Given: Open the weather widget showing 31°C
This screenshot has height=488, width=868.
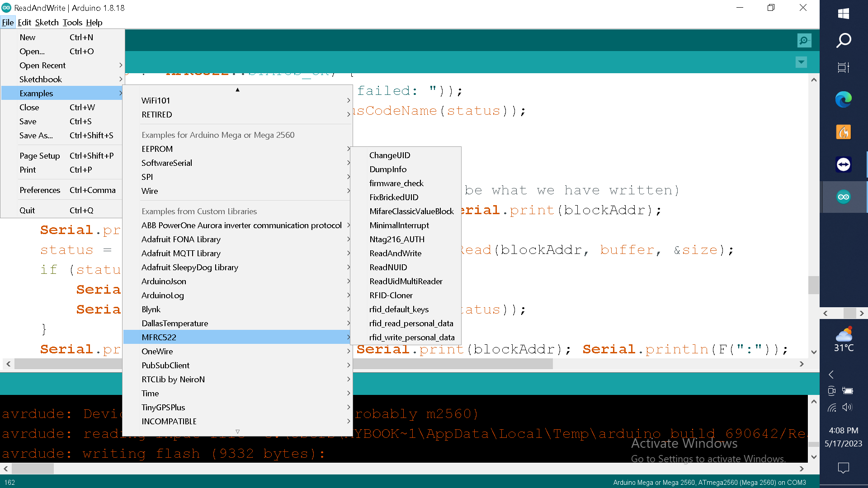Looking at the screenshot, I should 843,340.
